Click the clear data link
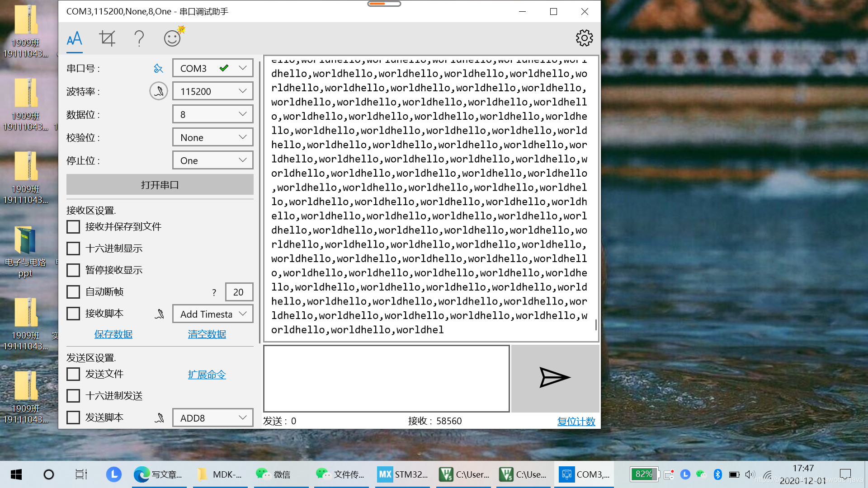 pyautogui.click(x=207, y=334)
